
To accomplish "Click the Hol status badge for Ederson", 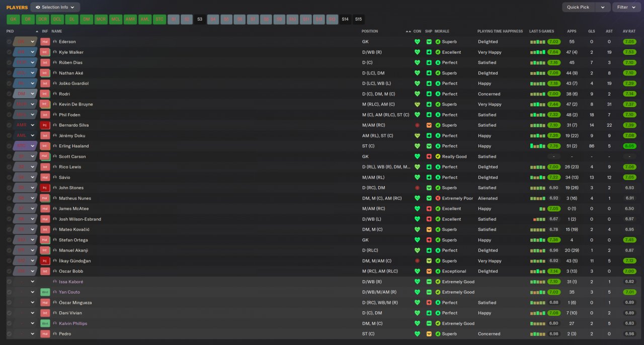I will point(45,42).
